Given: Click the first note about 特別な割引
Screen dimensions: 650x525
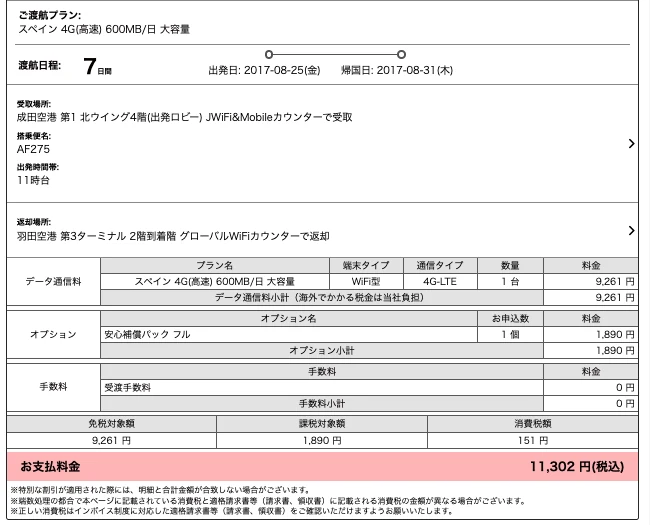Looking at the screenshot, I should 160,490.
